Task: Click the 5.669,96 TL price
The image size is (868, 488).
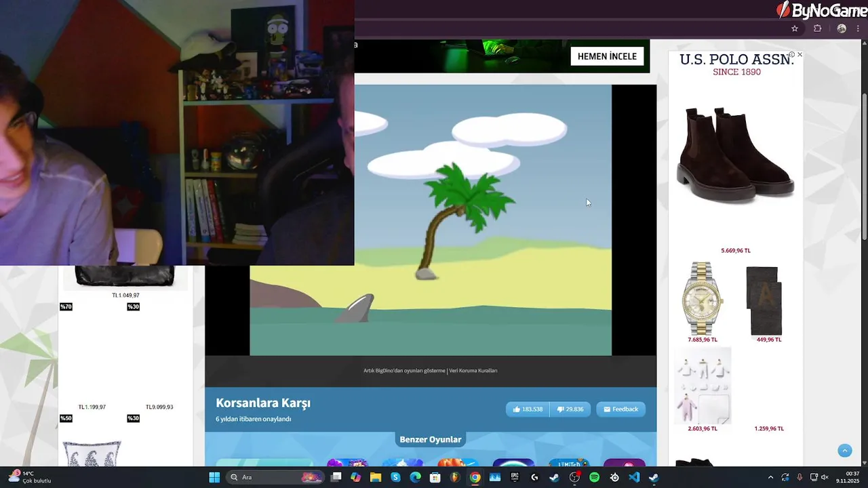Action: (736, 251)
